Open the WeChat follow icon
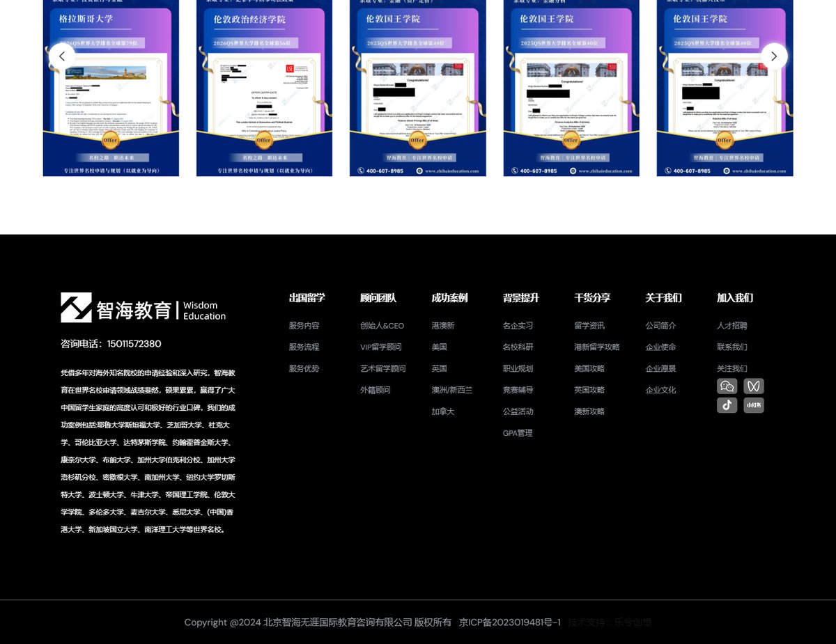This screenshot has height=644, width=836. tap(727, 386)
